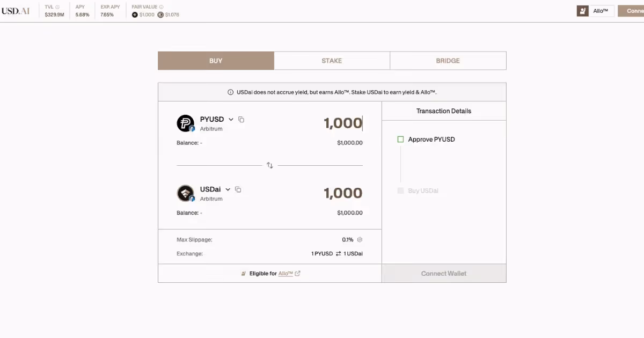Click the swap direction arrows between tokens
Screen dimensions: 644x338
click(270, 165)
